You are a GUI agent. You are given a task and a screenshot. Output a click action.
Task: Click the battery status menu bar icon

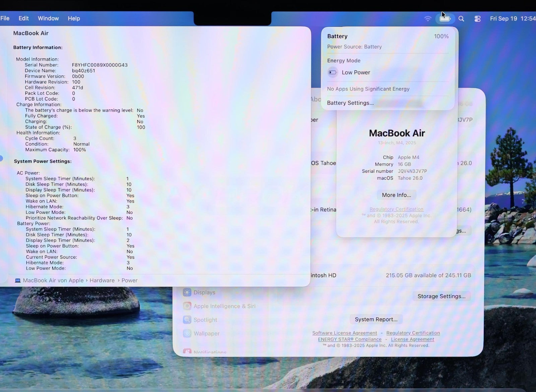(445, 19)
